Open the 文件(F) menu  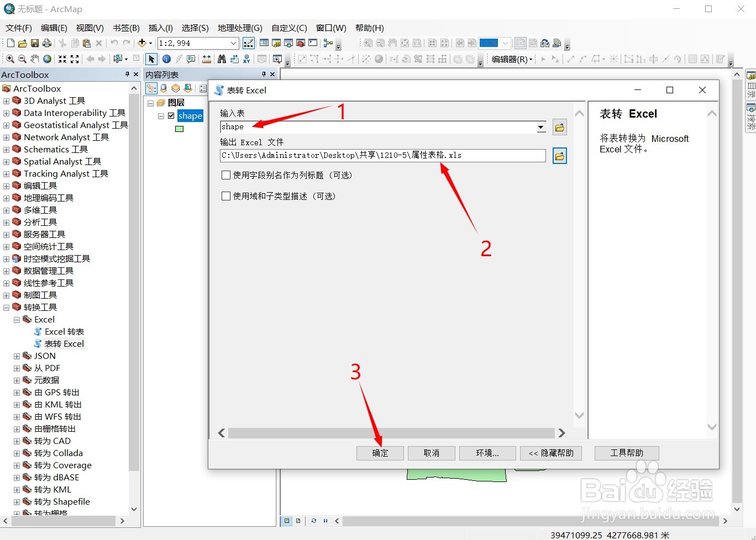pos(18,28)
